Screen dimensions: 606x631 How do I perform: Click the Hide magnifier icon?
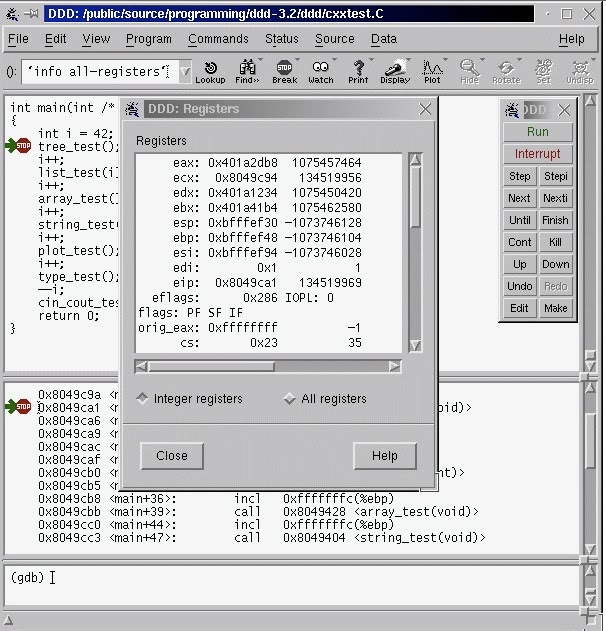pos(469,72)
